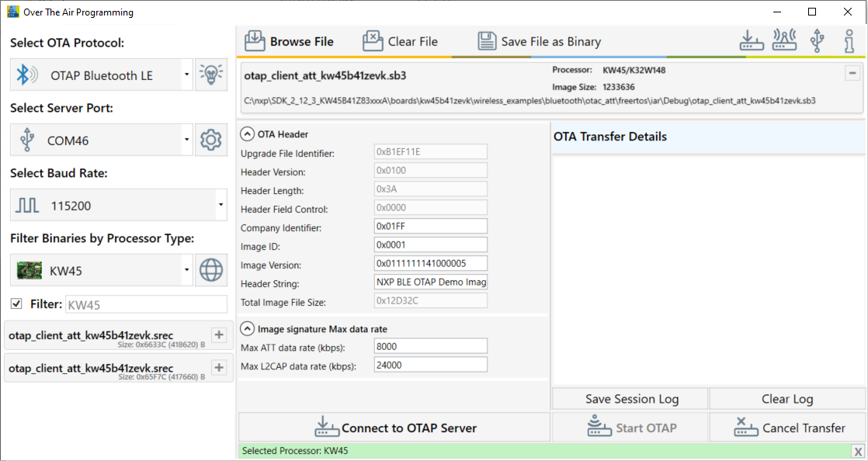This screenshot has height=461, width=868.
Task: Click the firmware download device icon
Action: pos(751,40)
